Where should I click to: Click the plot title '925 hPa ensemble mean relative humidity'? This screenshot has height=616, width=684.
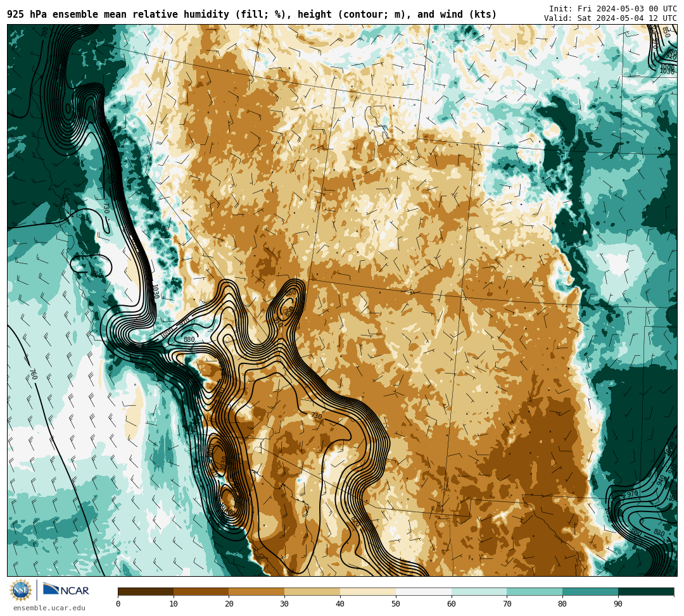point(118,15)
